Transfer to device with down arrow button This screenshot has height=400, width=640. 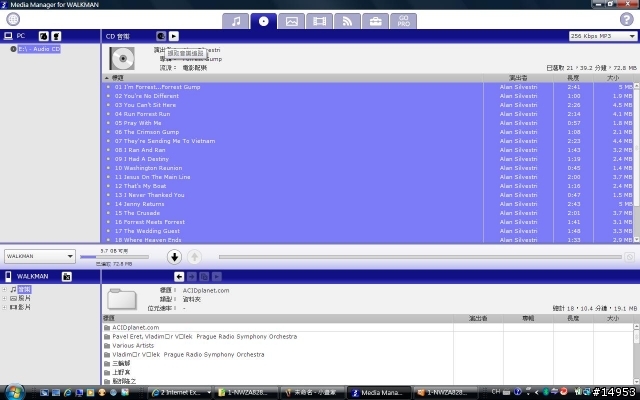[x=174, y=257]
